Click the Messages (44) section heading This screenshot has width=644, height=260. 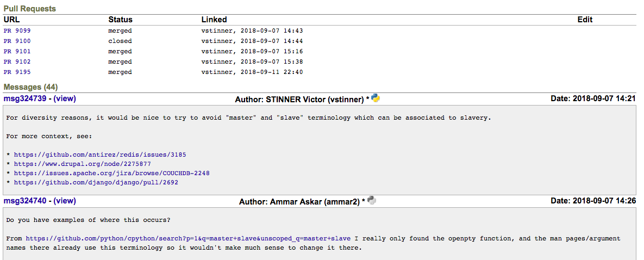30,87
